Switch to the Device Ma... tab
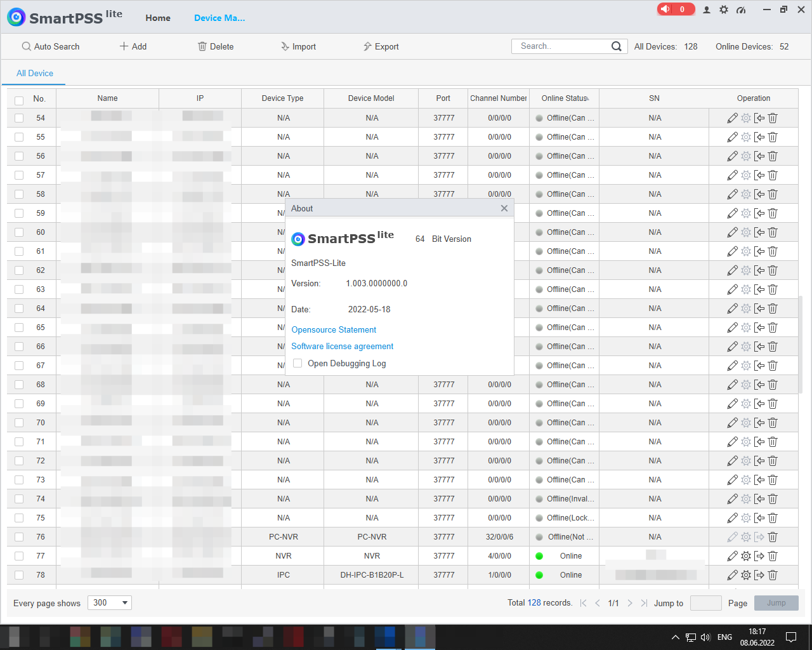This screenshot has width=812, height=650. coord(219,18)
